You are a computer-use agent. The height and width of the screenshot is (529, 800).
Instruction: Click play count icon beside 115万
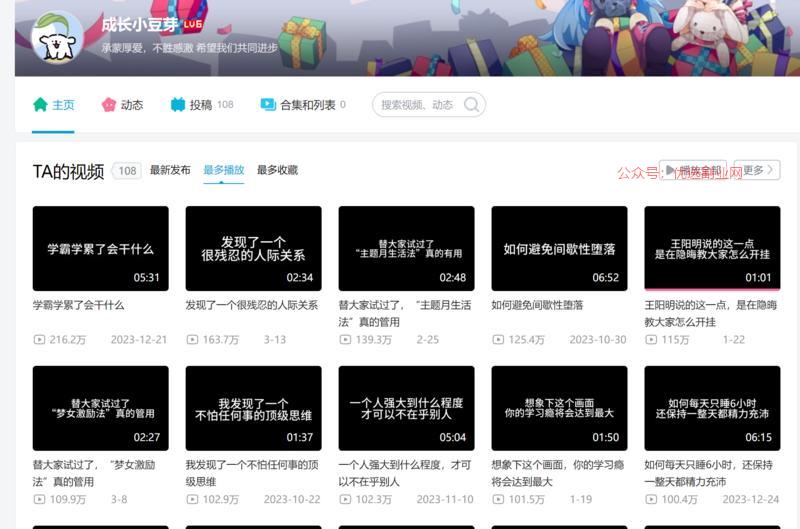click(652, 339)
